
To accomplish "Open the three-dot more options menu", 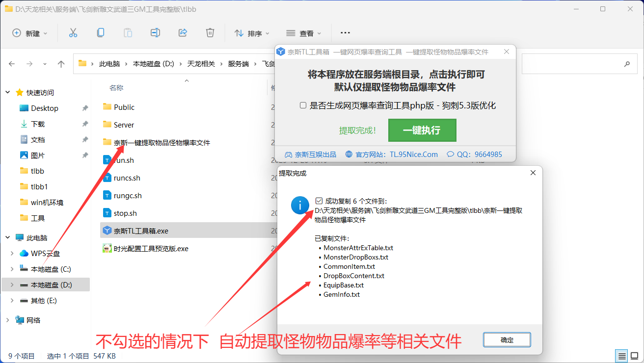I will (x=345, y=33).
